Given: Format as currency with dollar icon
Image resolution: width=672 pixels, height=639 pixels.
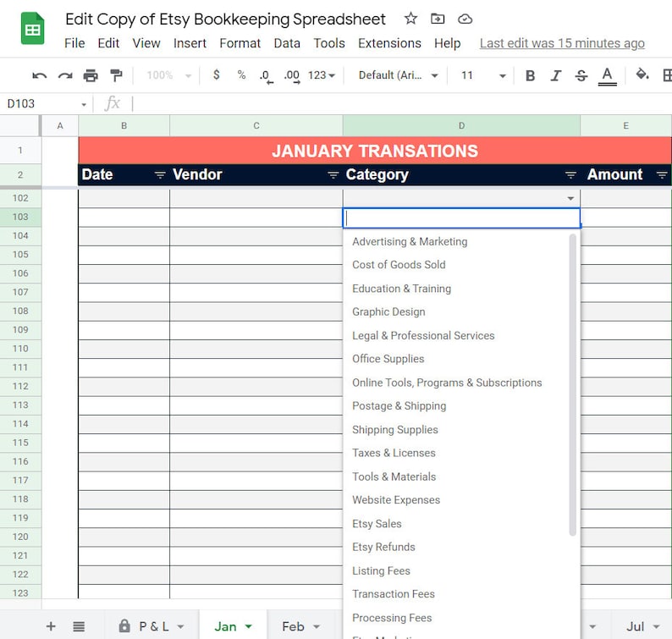Looking at the screenshot, I should [217, 75].
